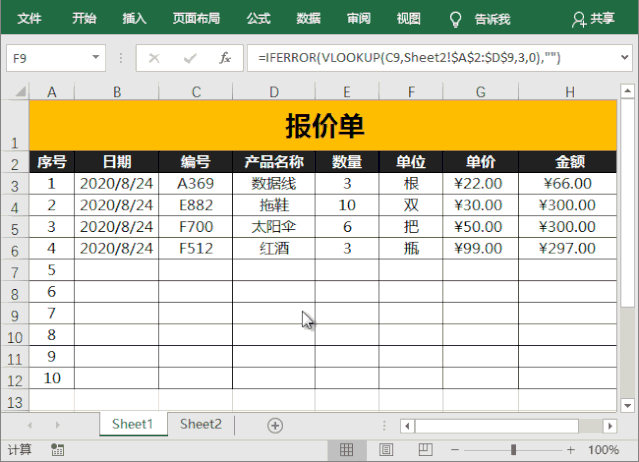Click the Cancel (X) formula button

click(x=154, y=58)
